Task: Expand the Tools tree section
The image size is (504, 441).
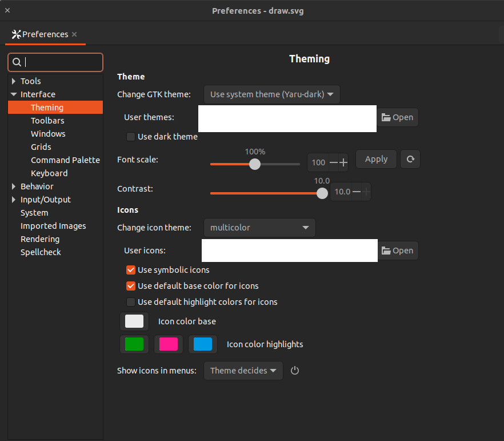Action: point(14,81)
